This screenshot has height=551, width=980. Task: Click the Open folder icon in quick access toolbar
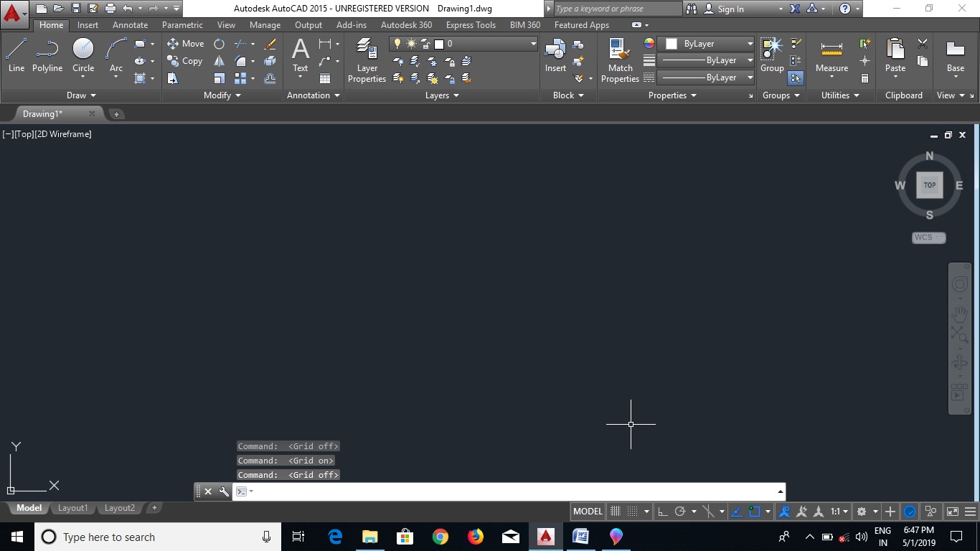click(58, 9)
